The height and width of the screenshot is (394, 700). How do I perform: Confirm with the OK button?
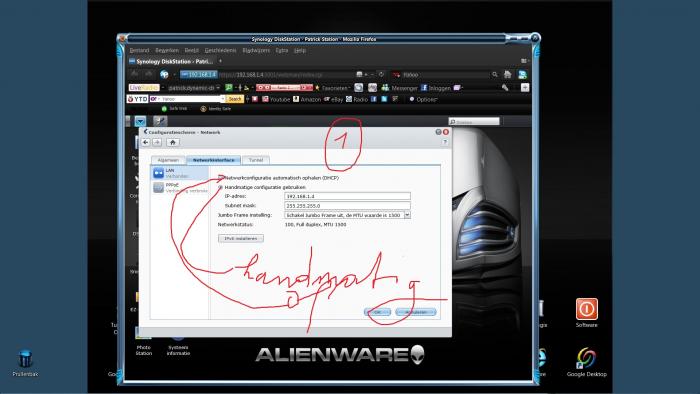tap(378, 312)
